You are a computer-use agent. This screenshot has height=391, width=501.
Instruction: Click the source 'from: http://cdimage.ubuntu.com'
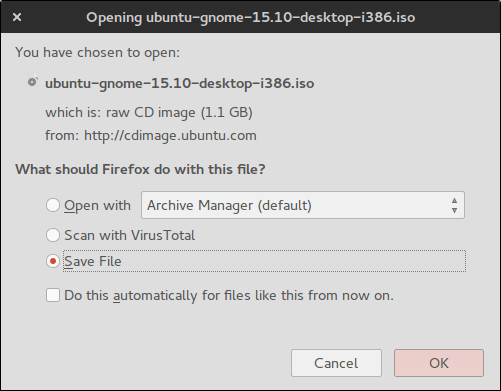pyautogui.click(x=151, y=136)
